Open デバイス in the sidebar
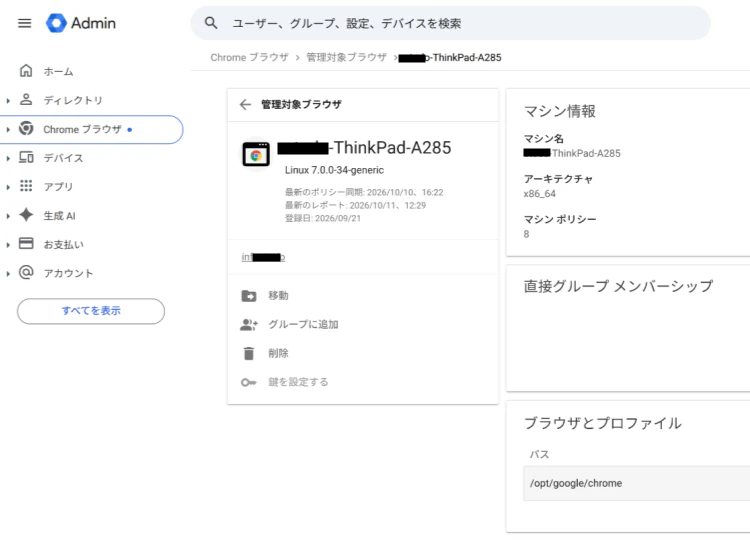Viewport: 750px width, 540px height. pos(63,158)
